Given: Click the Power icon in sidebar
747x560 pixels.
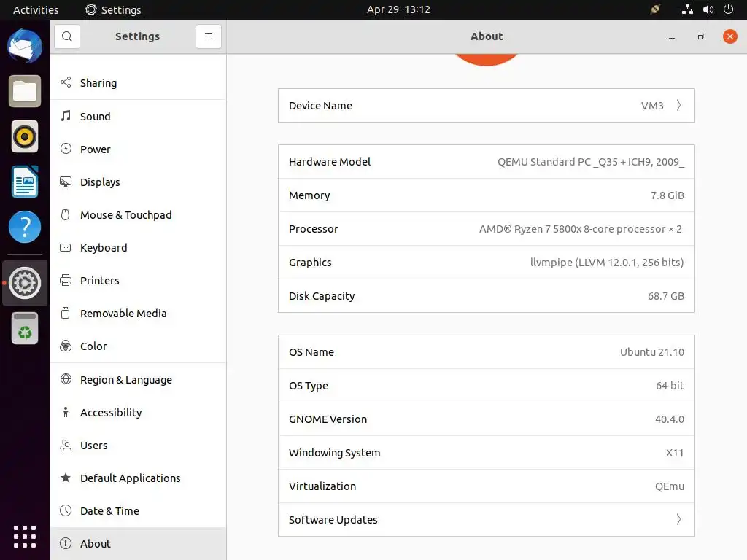Looking at the screenshot, I should pos(66,149).
